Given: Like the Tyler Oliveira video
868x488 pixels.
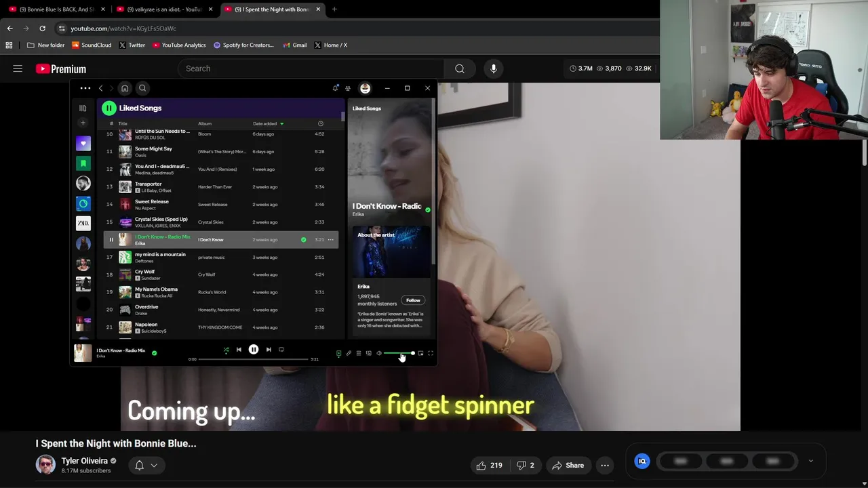Looking at the screenshot, I should (x=490, y=466).
